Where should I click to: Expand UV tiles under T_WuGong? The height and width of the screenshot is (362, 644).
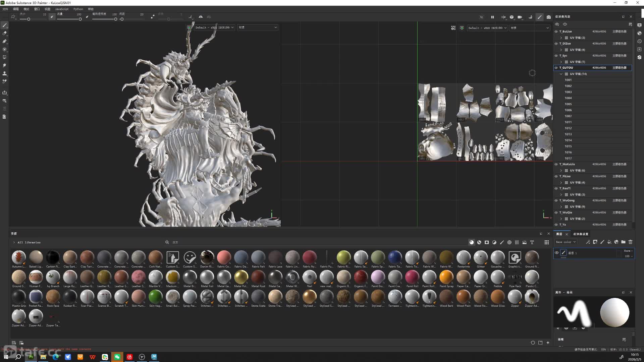click(x=561, y=207)
